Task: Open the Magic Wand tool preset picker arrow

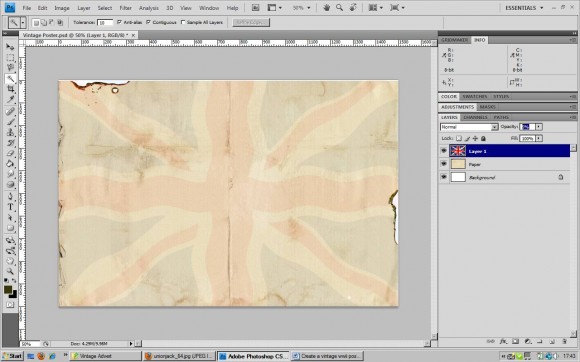Action: [x=23, y=23]
